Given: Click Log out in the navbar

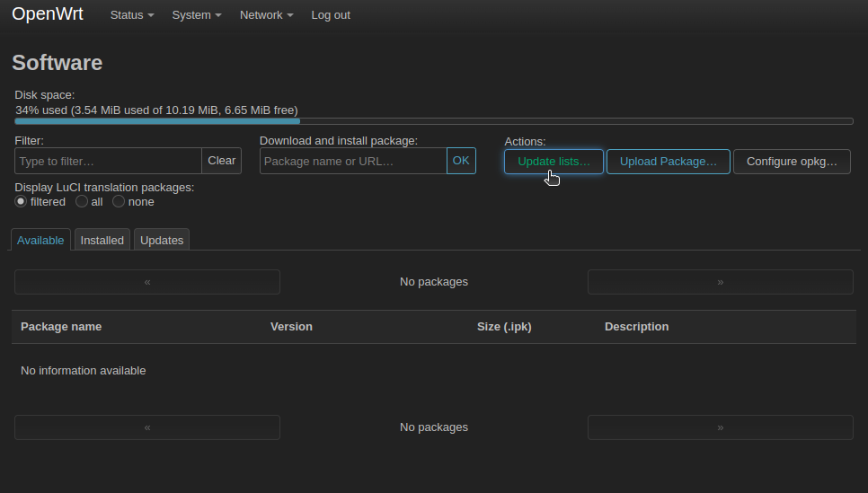Looking at the screenshot, I should coord(331,15).
